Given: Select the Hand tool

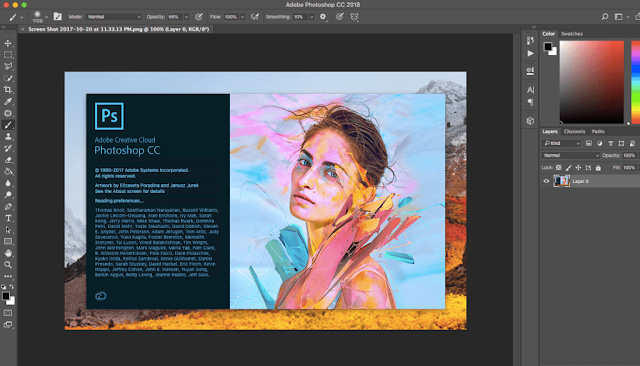Looking at the screenshot, I should coord(8,253).
